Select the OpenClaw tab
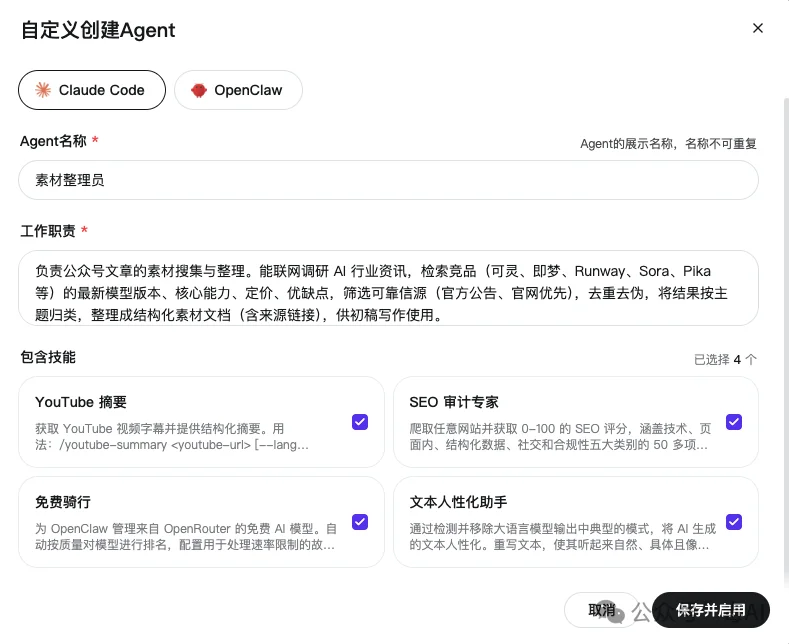The image size is (789, 644). [238, 90]
